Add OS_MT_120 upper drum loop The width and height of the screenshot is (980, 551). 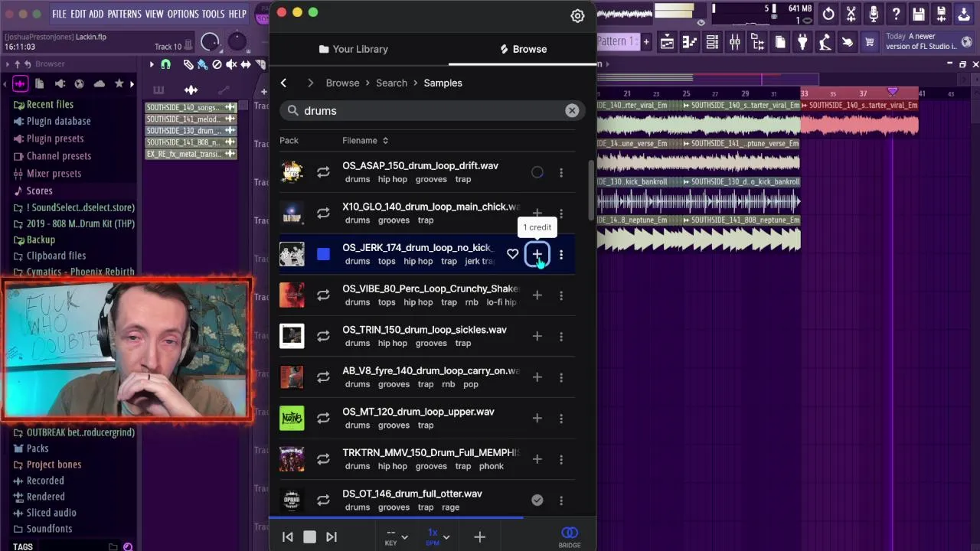tap(537, 419)
